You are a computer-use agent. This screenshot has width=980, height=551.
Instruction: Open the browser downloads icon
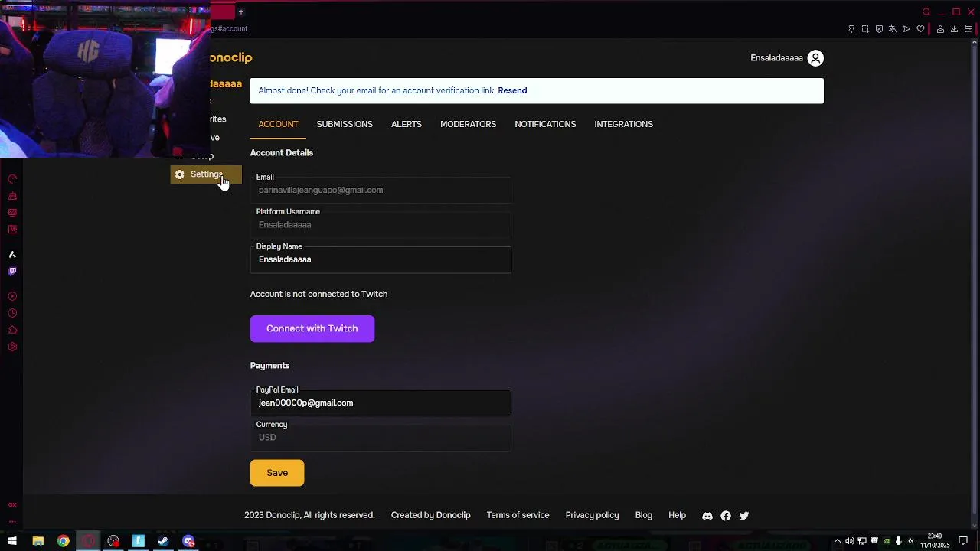point(954,29)
